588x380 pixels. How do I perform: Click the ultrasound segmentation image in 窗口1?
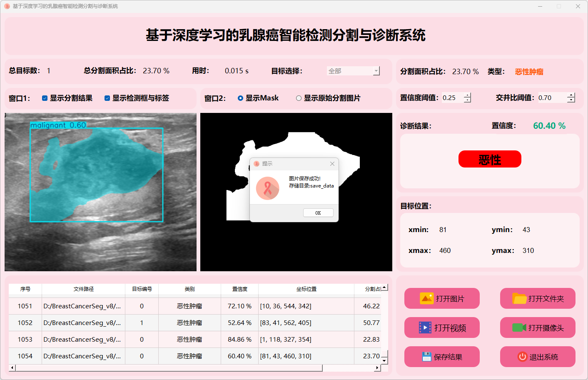pos(100,192)
